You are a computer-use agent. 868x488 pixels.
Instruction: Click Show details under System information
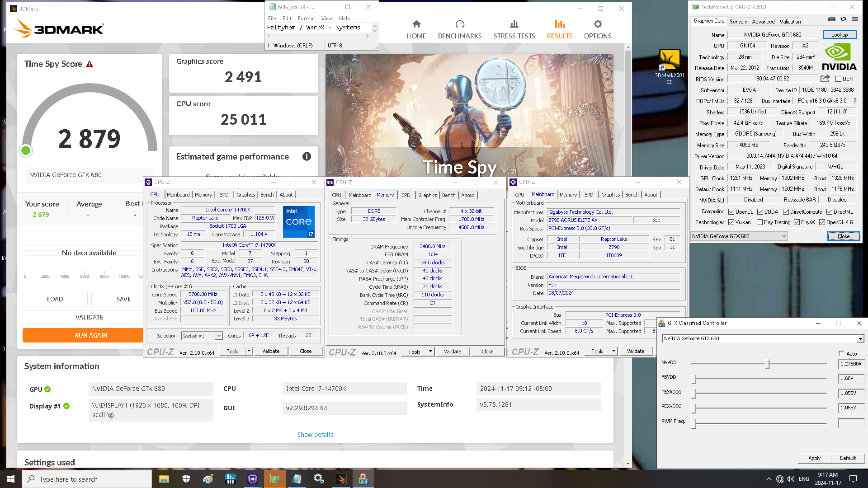pos(315,435)
